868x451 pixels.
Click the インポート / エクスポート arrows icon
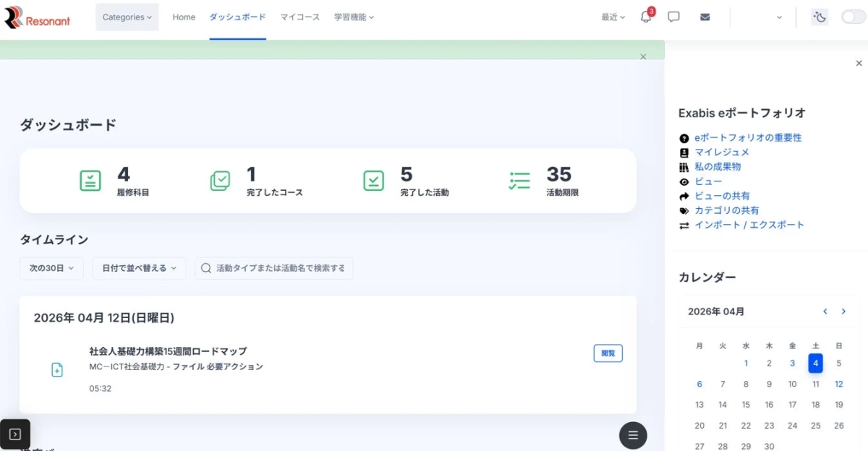pos(686,225)
